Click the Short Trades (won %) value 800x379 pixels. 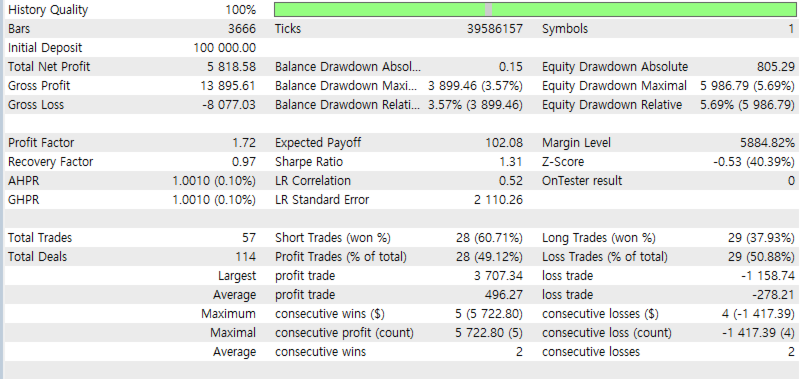(489, 238)
